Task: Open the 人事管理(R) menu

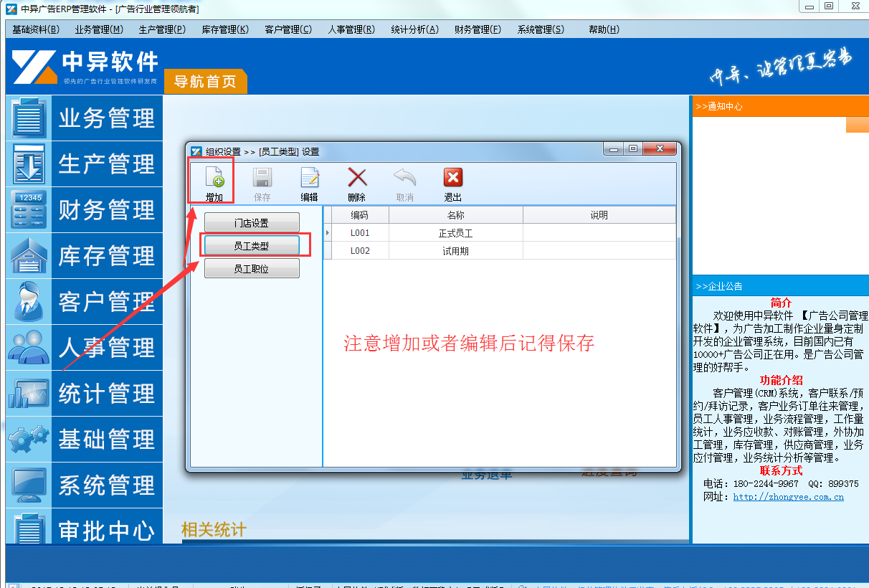Action: coord(351,29)
